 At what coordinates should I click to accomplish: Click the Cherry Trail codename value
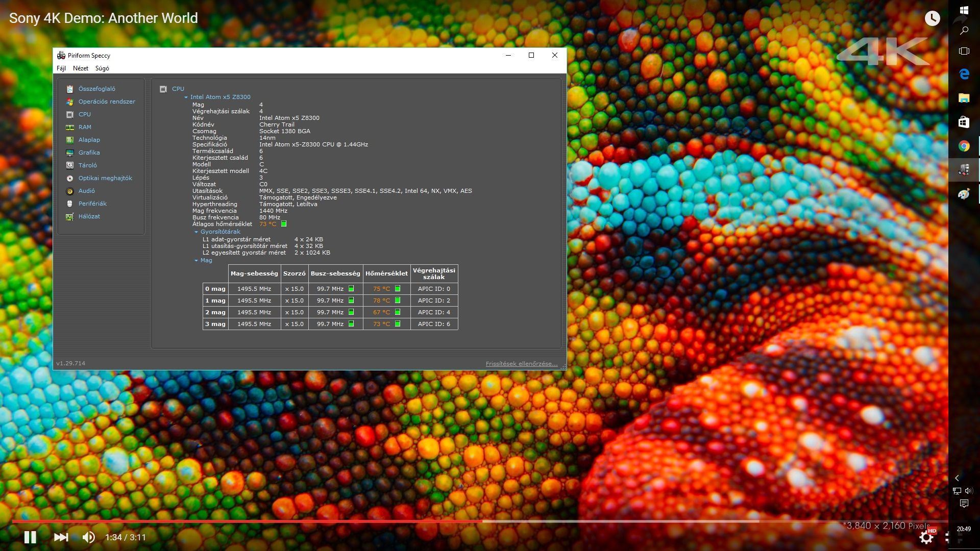pos(277,124)
